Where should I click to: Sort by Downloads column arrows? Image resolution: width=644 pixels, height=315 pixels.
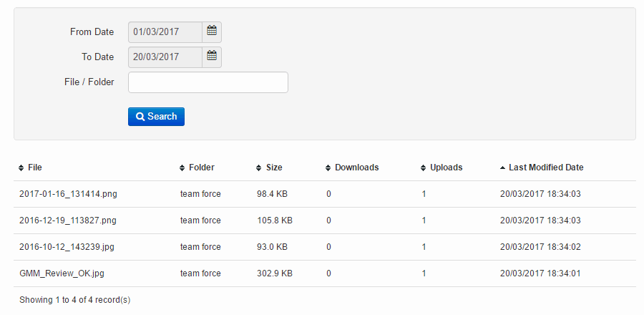tap(328, 168)
